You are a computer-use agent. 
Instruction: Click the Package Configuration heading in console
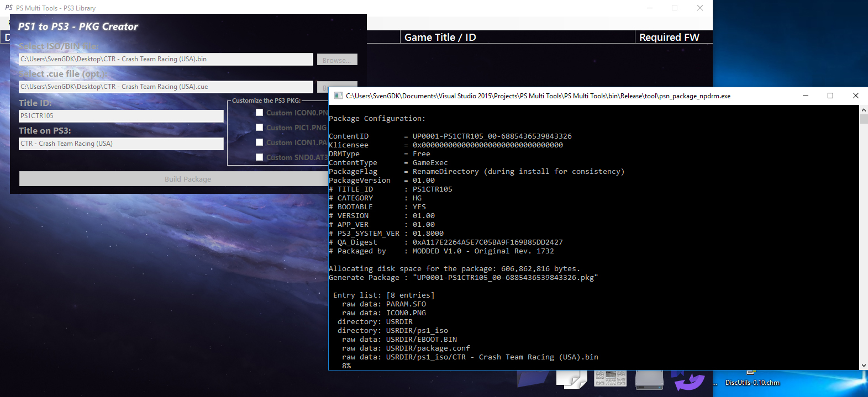pos(377,119)
